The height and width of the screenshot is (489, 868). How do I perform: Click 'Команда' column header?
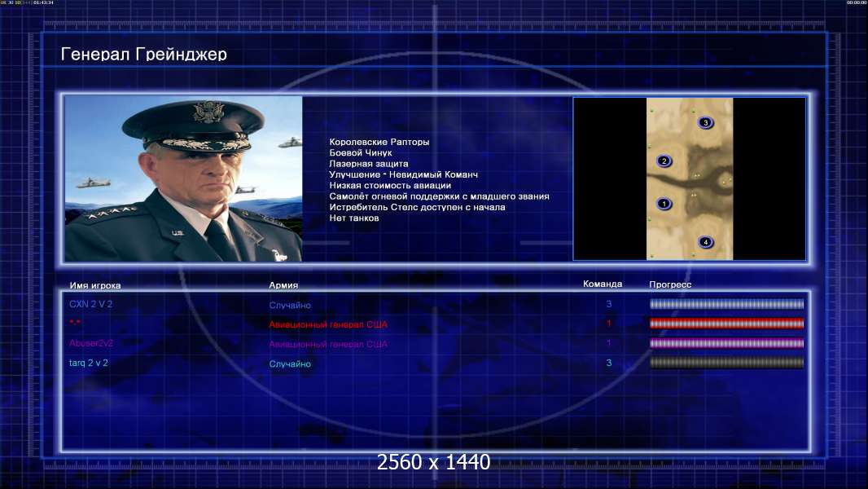[x=603, y=284]
